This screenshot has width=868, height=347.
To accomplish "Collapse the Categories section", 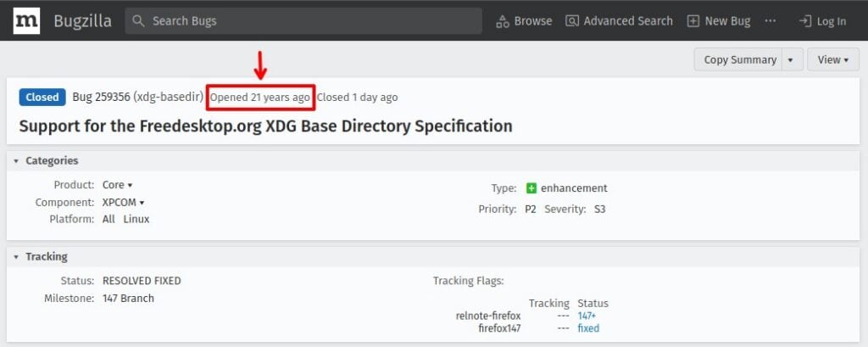I will [16, 160].
